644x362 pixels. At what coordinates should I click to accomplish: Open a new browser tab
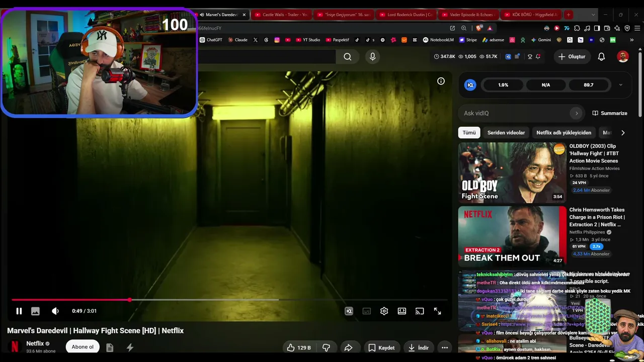pyautogui.click(x=568, y=15)
